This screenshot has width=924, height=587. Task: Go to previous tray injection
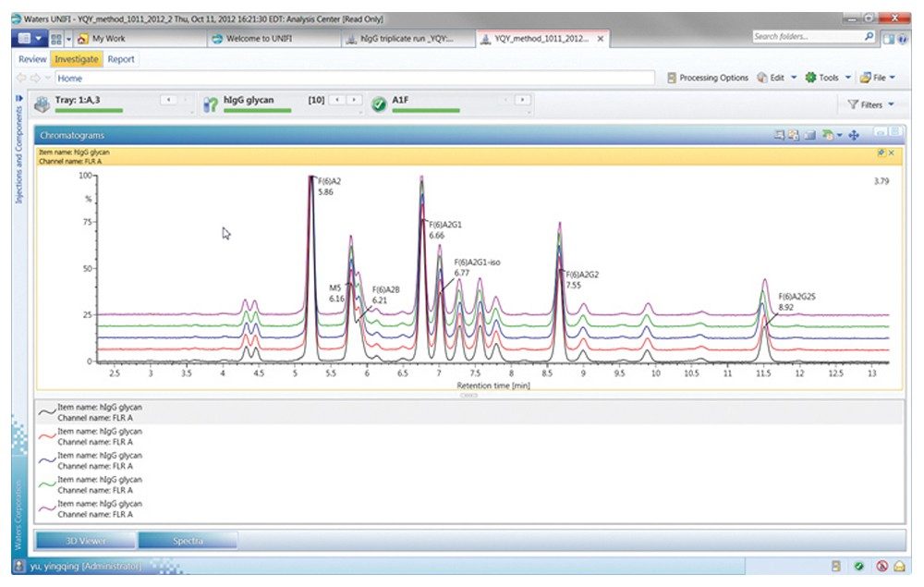coord(168,100)
